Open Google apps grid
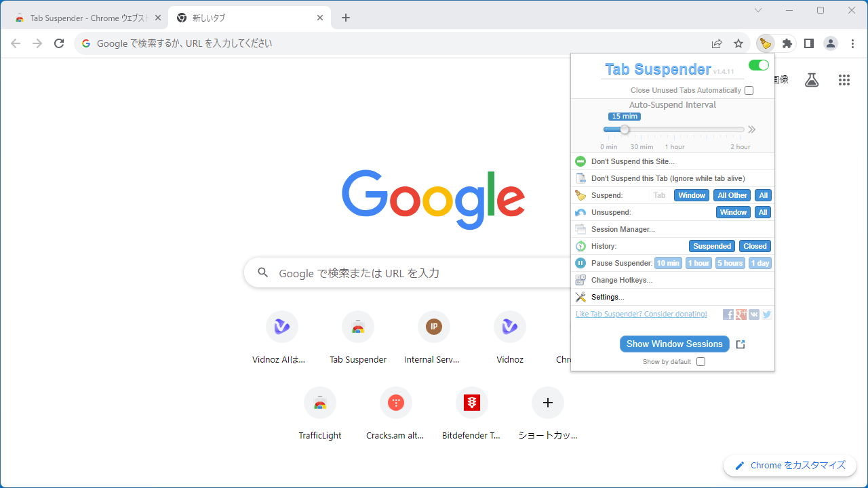Image resolution: width=868 pixels, height=488 pixels. 844,80
